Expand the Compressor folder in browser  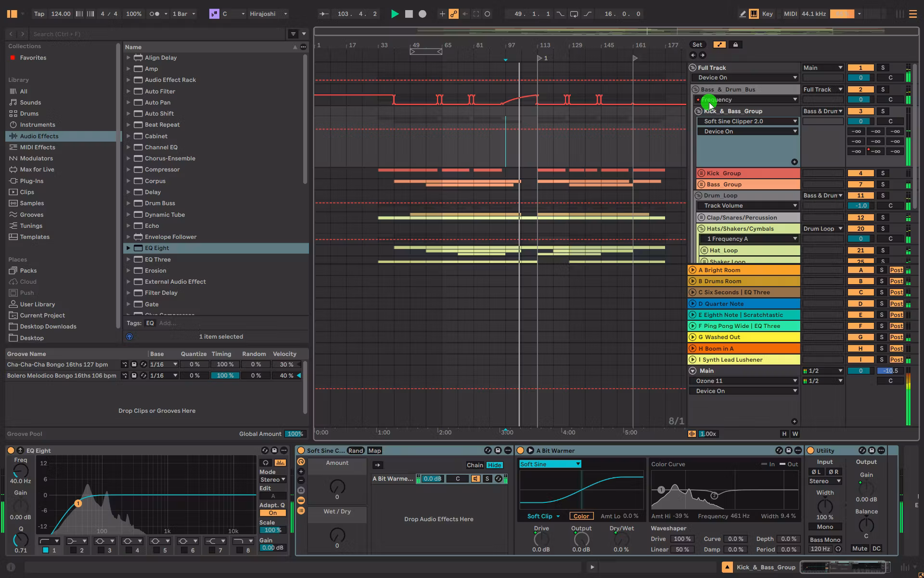click(x=128, y=170)
